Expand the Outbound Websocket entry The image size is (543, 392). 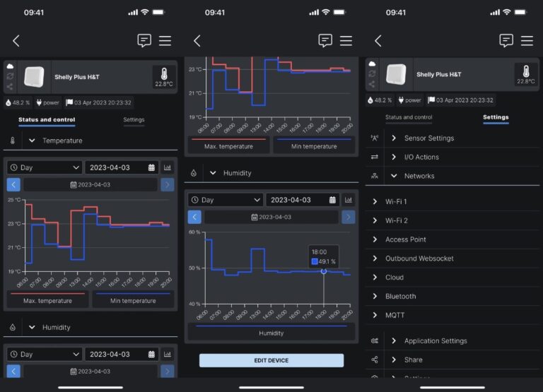click(x=419, y=259)
